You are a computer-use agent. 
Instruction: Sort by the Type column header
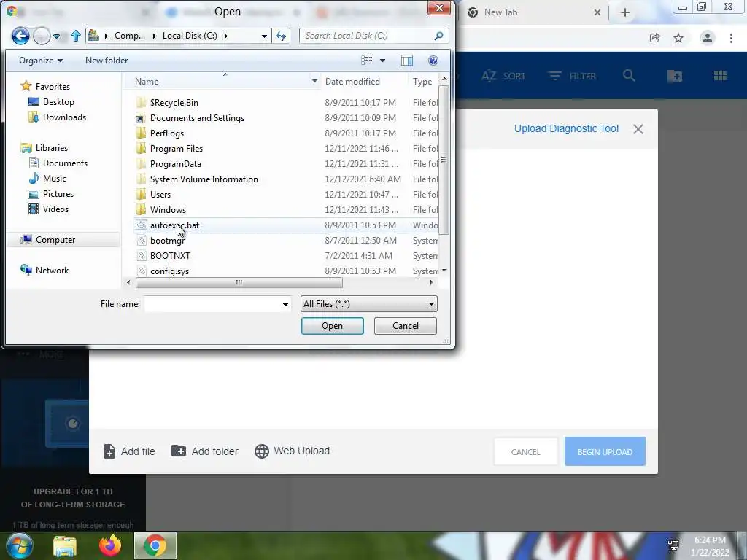pyautogui.click(x=422, y=82)
